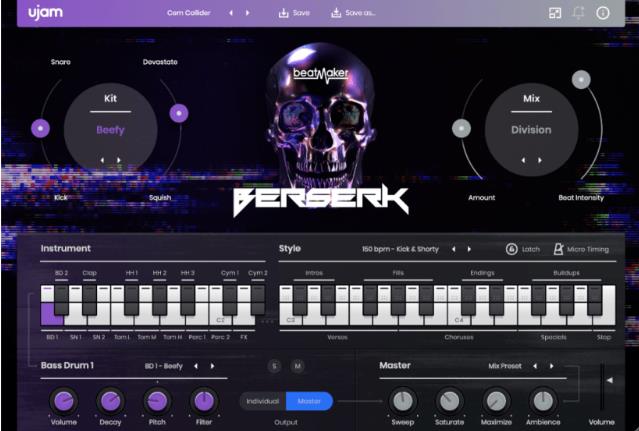
Task: Click the Bass Drum Volume knob
Action: pos(64,401)
